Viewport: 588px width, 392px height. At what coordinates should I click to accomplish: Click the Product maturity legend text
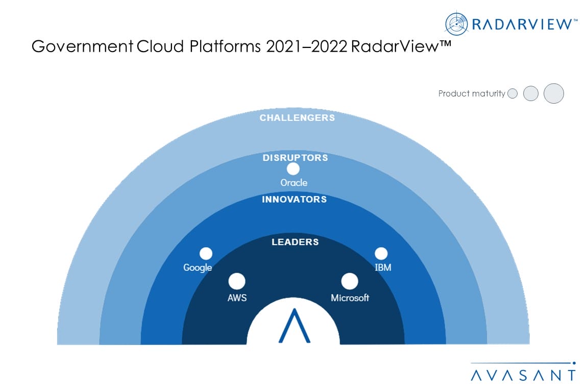472,94
